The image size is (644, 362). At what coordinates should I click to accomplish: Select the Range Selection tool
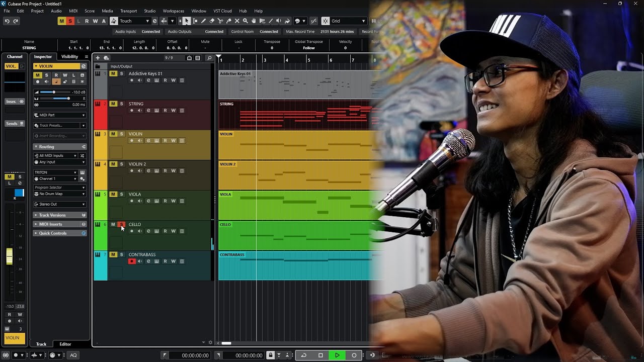point(195,21)
